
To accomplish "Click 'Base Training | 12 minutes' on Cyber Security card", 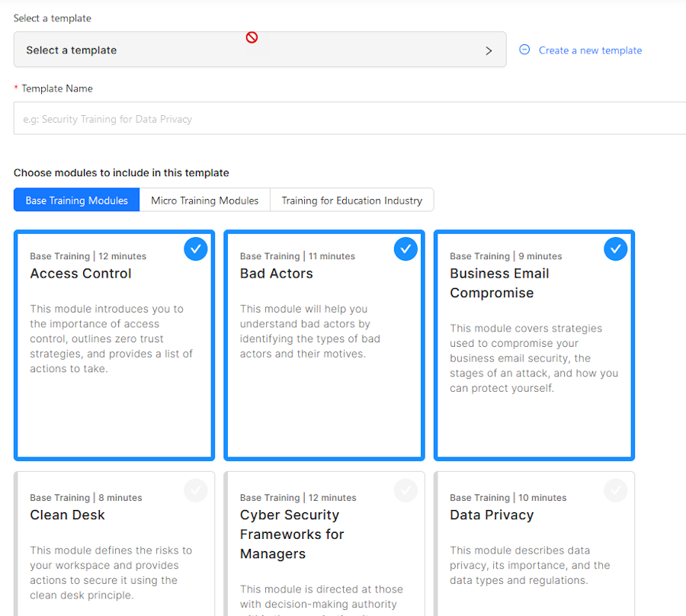I will point(298,497).
